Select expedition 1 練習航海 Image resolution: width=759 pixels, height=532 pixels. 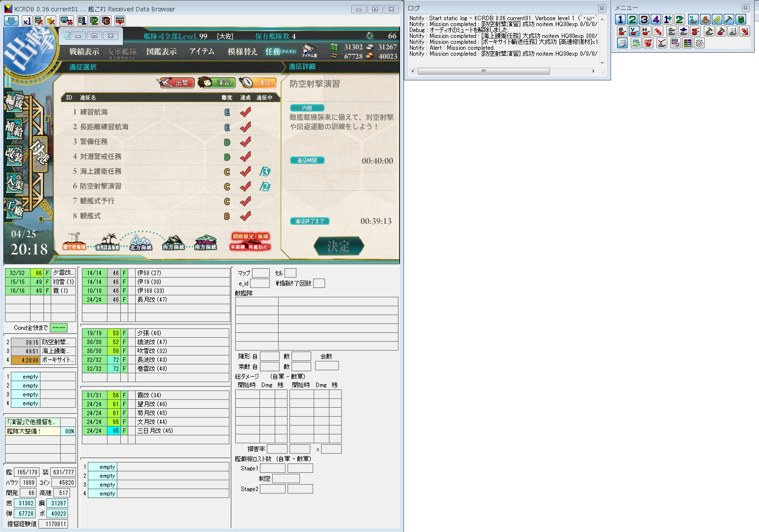167,112
